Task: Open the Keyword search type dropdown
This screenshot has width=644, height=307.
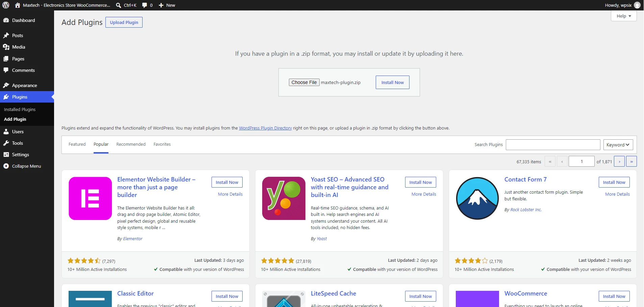Action: (x=618, y=145)
